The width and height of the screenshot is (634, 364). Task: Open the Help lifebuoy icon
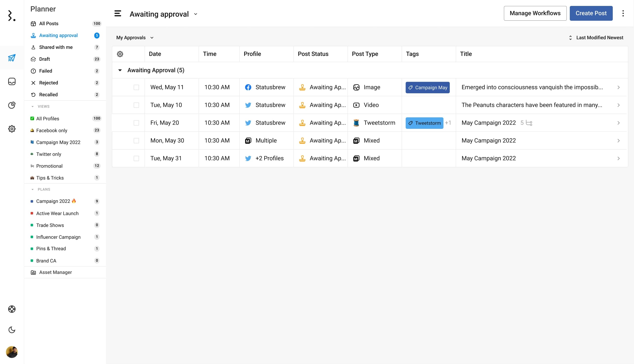12,309
